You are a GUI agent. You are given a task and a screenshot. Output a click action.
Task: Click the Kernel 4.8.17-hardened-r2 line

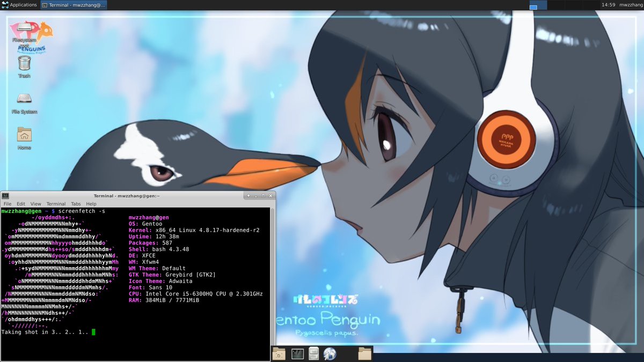click(x=194, y=230)
